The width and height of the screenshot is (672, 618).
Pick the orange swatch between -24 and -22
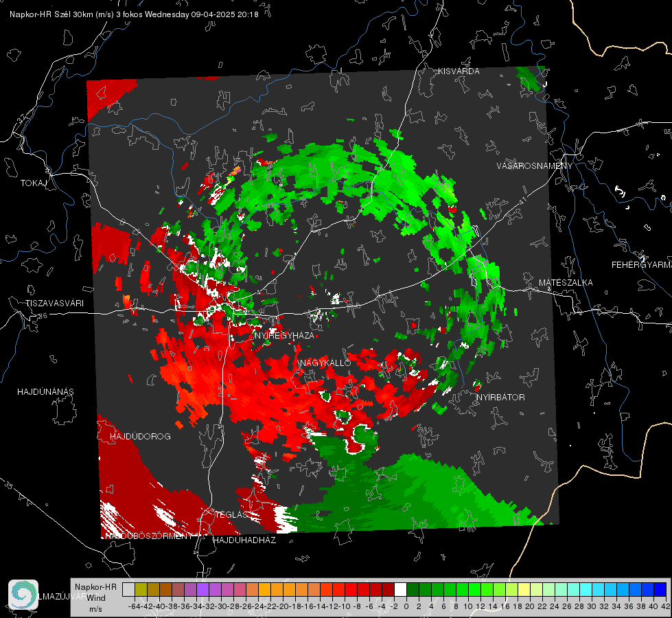[264, 590]
